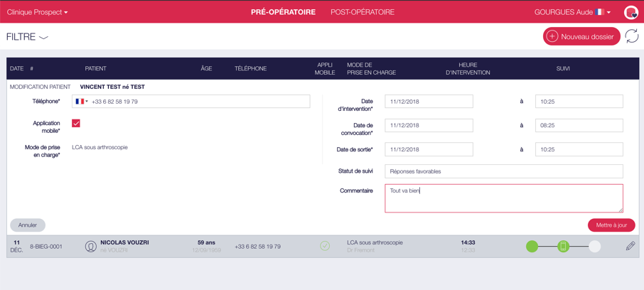The height and width of the screenshot is (290, 644).
Task: Create a Nouveau dossier
Action: [581, 36]
